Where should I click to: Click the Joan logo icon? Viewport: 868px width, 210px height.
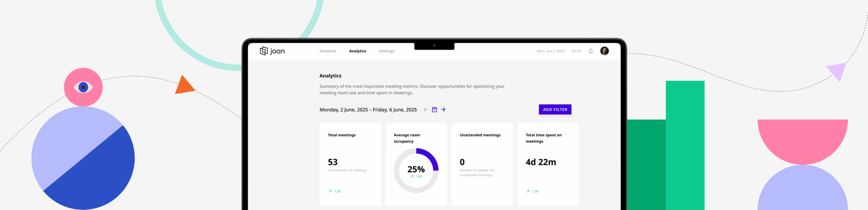[x=263, y=51]
